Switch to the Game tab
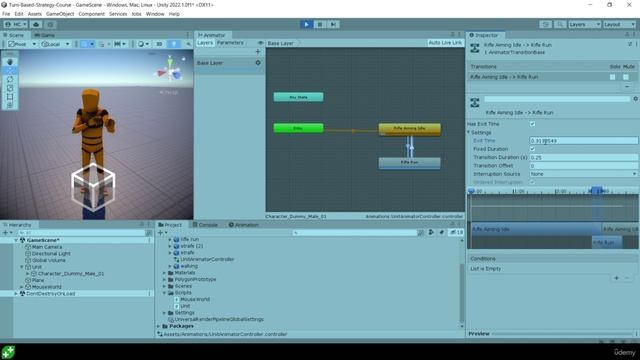Viewport: 640px width, 360px height. coord(45,35)
